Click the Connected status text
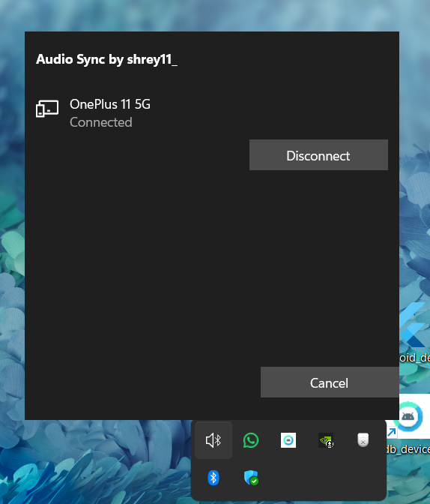This screenshot has height=504, width=430. click(x=101, y=122)
